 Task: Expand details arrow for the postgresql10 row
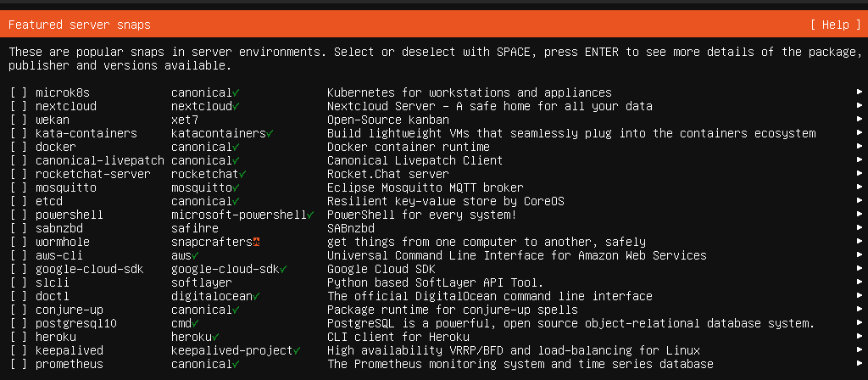(x=860, y=323)
